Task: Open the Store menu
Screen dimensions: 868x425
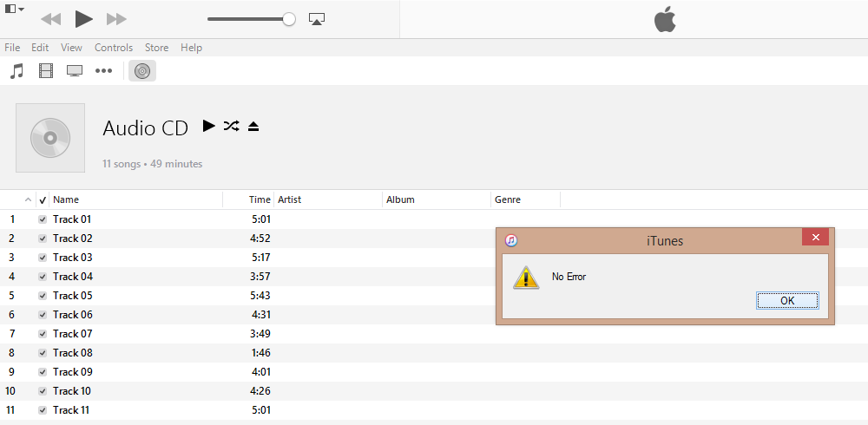Action: coord(156,48)
